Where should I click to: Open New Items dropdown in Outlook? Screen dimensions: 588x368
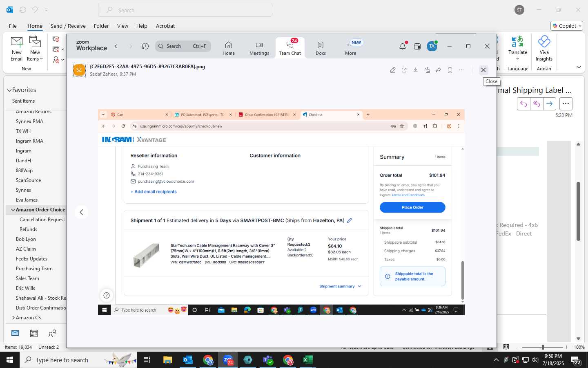click(35, 49)
